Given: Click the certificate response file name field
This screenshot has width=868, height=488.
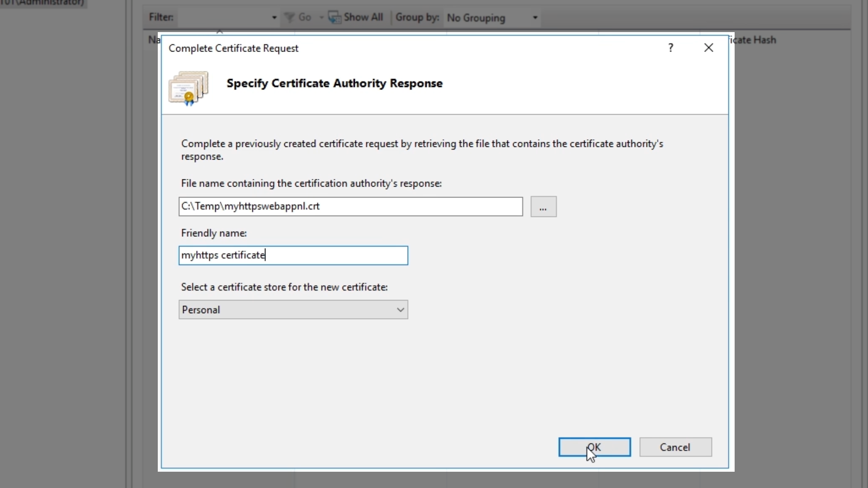Looking at the screenshot, I should [x=350, y=206].
